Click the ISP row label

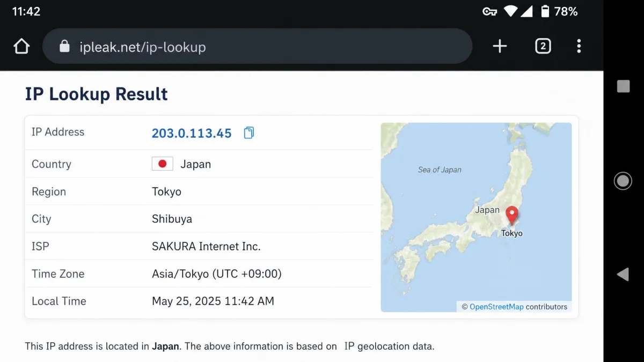click(40, 246)
